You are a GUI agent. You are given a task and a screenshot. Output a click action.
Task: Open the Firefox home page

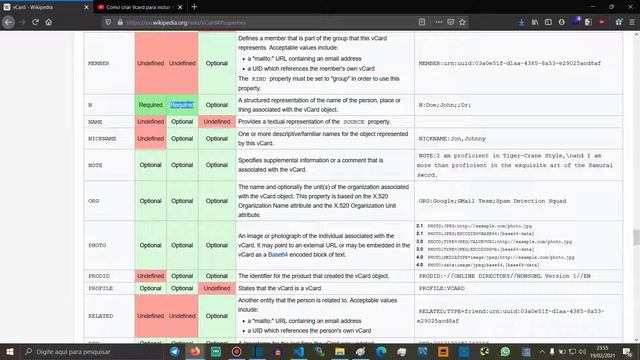coord(49,22)
